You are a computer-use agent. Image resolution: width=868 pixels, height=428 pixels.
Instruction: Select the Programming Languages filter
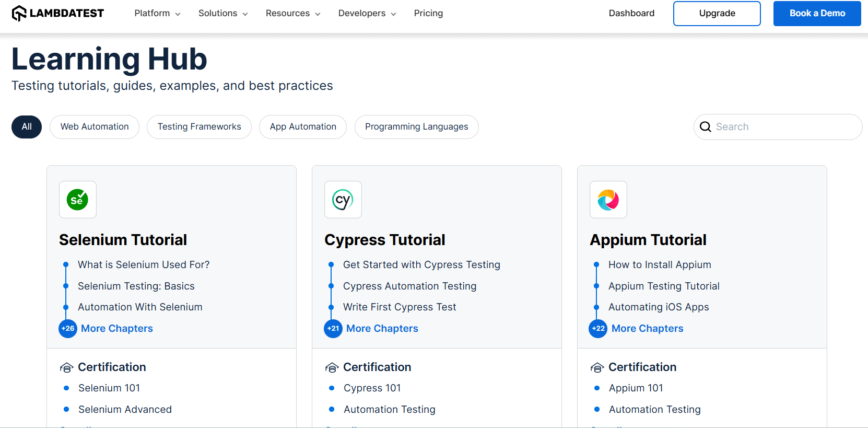[x=417, y=127]
